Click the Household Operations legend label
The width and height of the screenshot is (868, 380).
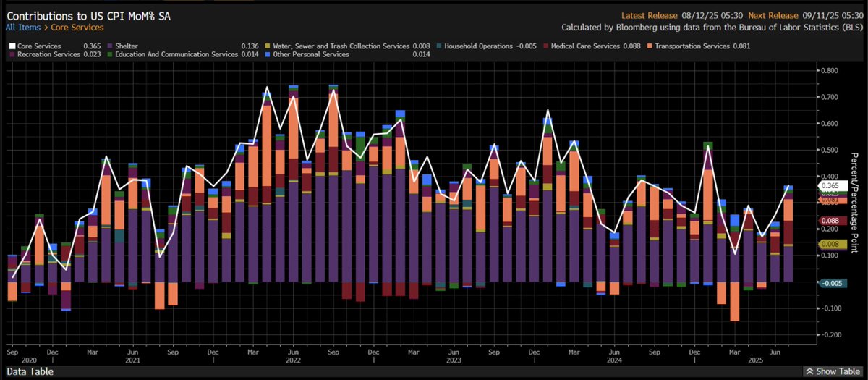477,46
